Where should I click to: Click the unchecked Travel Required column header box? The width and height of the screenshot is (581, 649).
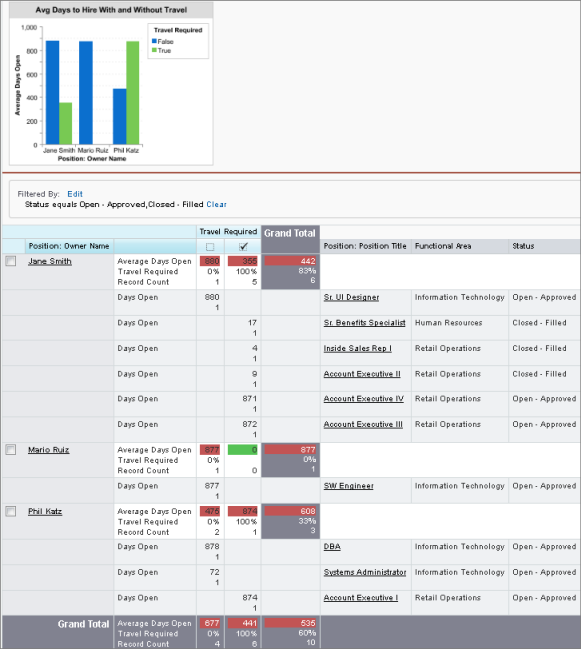pyautogui.click(x=210, y=247)
